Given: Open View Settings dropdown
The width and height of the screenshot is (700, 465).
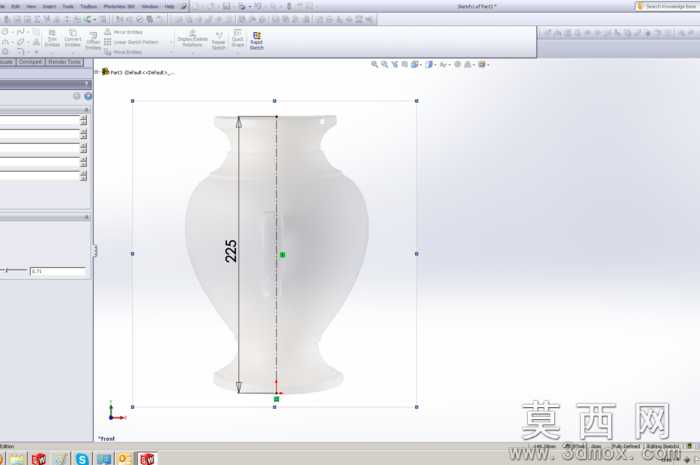Looking at the screenshot, I should [x=483, y=65].
